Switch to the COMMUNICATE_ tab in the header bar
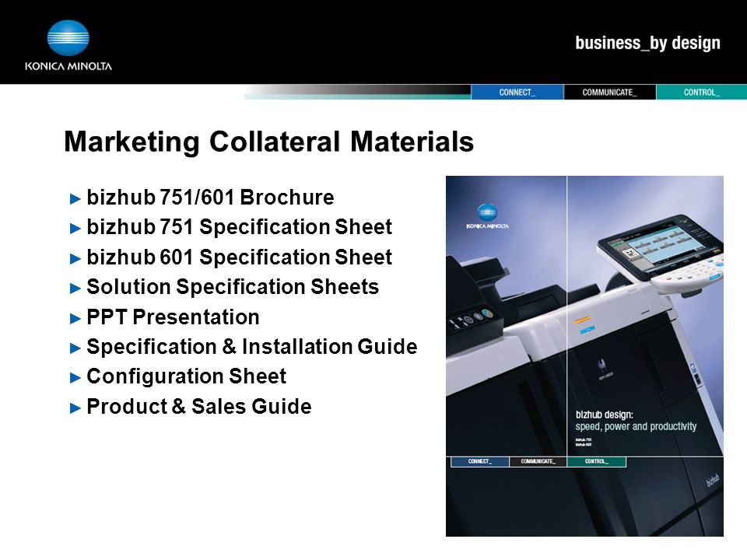 610,93
